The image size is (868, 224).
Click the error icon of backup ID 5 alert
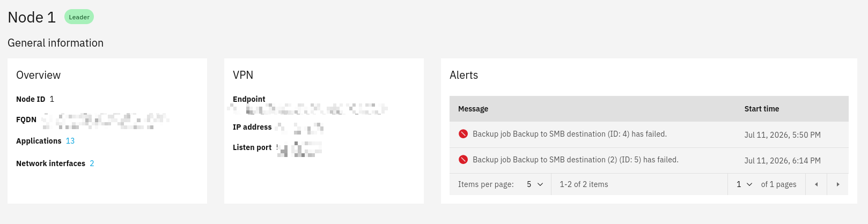click(x=463, y=160)
